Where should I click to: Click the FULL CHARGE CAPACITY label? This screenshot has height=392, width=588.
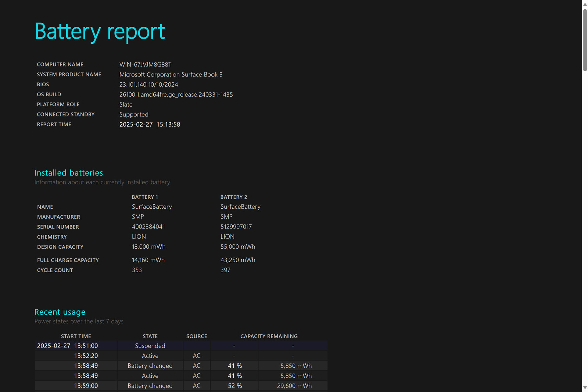[68, 260]
